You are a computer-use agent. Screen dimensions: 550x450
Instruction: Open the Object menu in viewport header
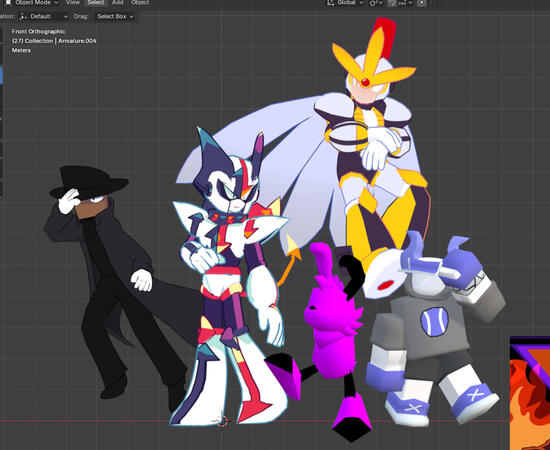140,3
